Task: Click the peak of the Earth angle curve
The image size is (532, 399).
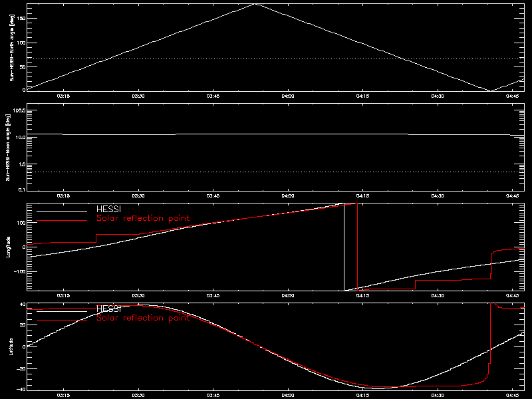Action: coord(255,4)
